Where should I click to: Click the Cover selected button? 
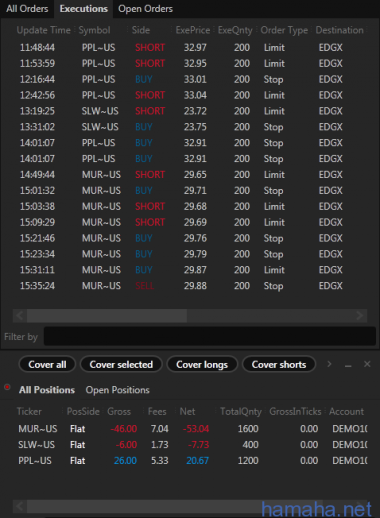pyautogui.click(x=121, y=364)
